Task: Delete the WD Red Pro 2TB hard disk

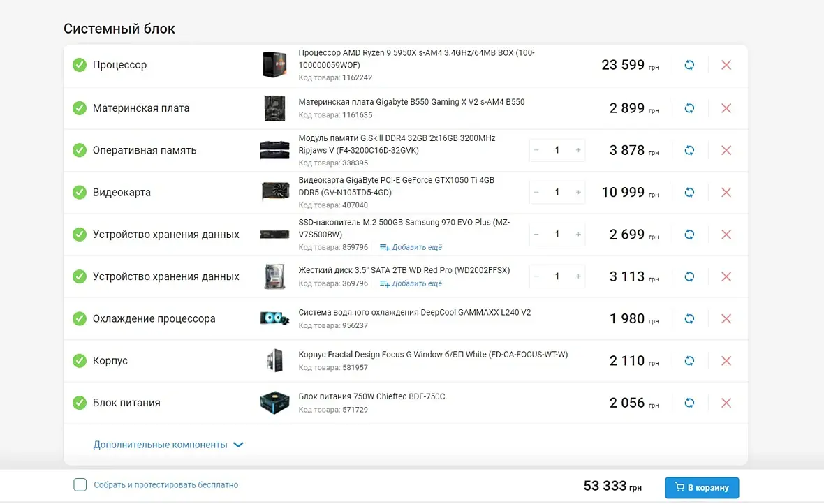Action: [x=726, y=276]
